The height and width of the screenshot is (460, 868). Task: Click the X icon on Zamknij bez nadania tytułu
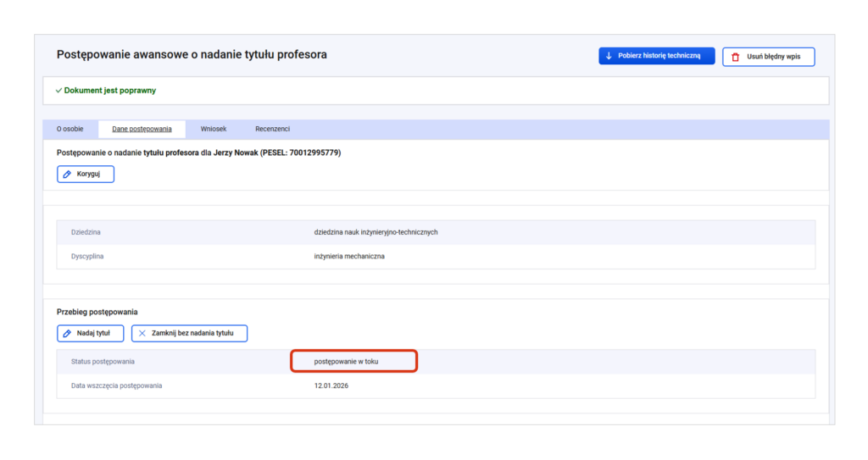pos(142,334)
